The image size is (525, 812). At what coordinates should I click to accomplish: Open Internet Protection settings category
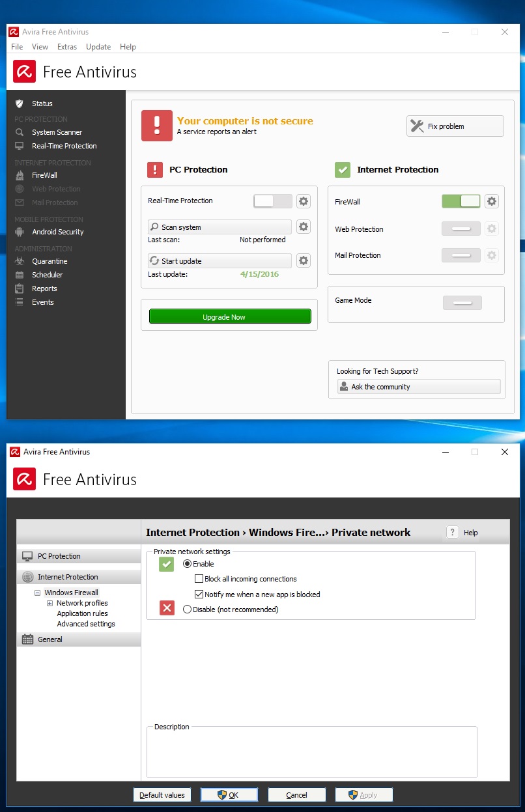(79, 577)
